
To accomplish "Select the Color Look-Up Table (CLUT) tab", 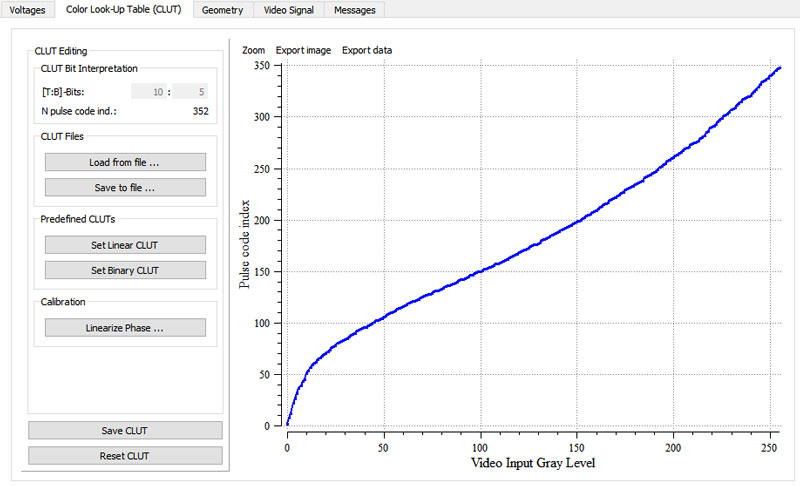I will [x=122, y=10].
